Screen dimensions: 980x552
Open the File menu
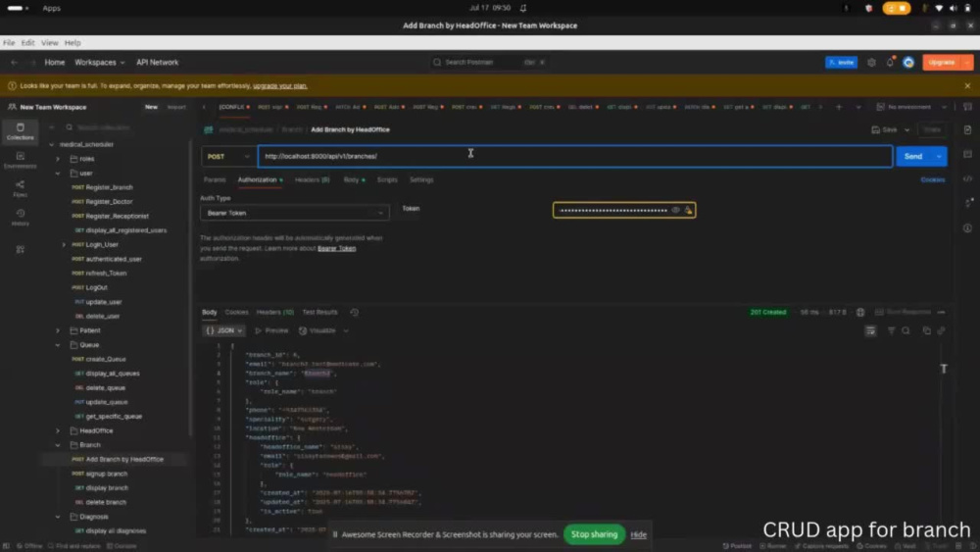click(9, 43)
